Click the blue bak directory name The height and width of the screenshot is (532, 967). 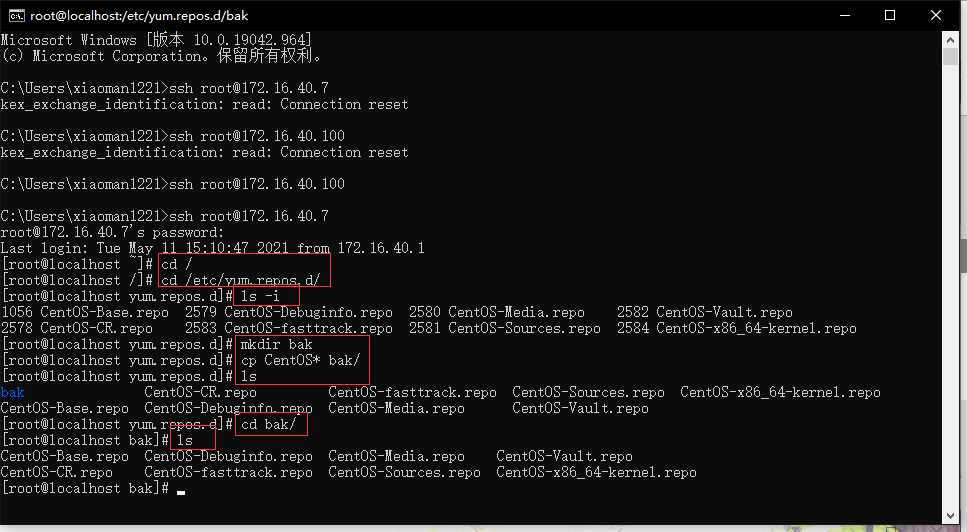(x=12, y=393)
